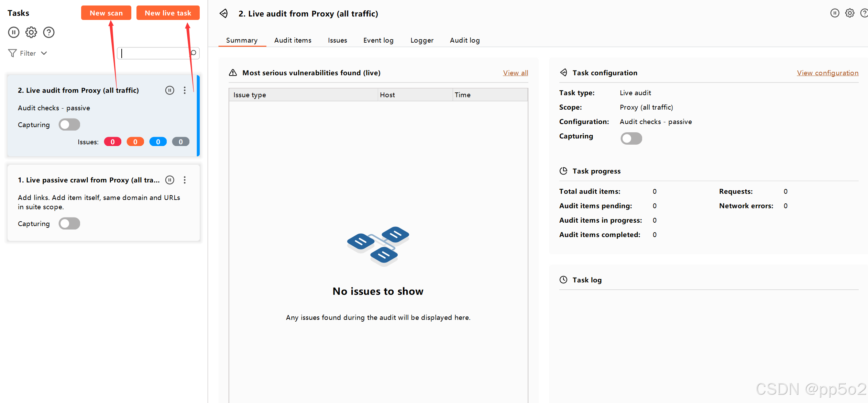Click pause icon in top right header
868x403 pixels.
[x=835, y=13]
